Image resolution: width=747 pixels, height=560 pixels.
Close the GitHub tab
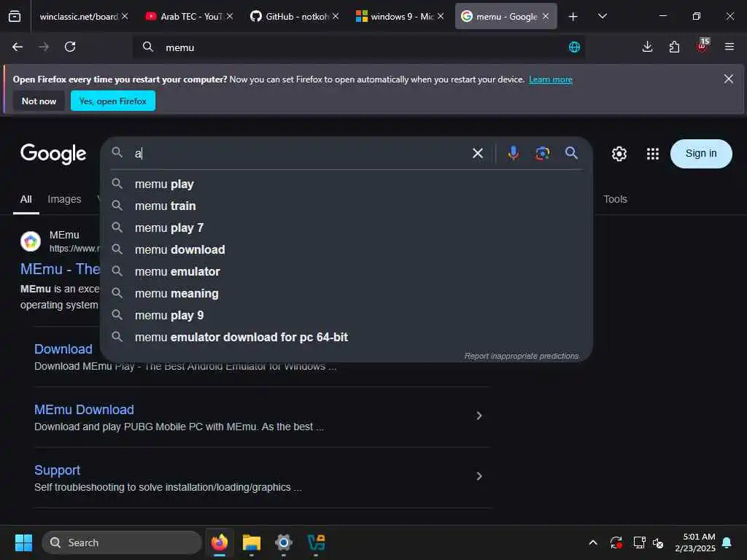point(336,17)
